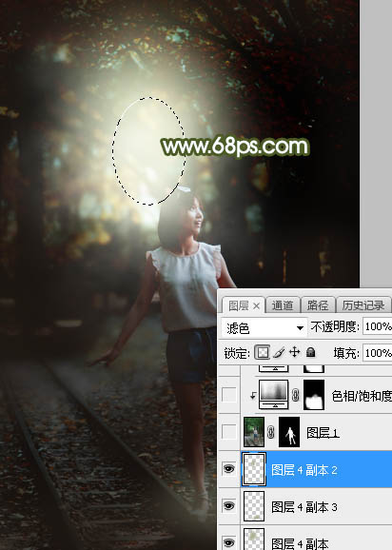Click the lock transparent pixels icon
This screenshot has width=392, height=550.
pos(263,352)
